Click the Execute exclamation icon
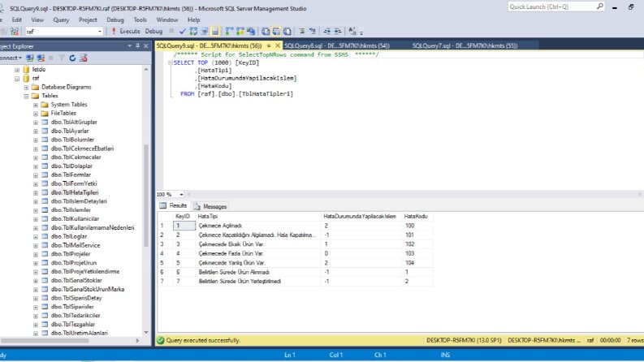The width and height of the screenshot is (644, 362). point(114,31)
